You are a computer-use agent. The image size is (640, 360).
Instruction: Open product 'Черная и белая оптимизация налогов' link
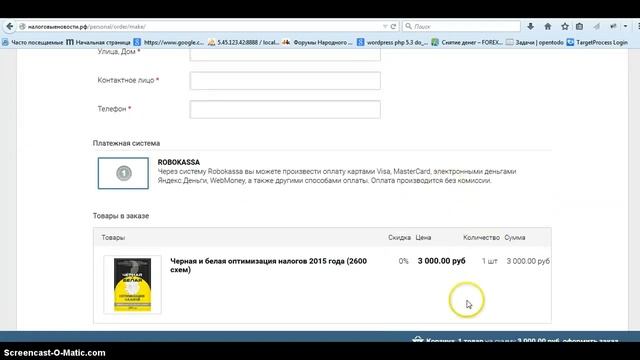[x=268, y=265]
